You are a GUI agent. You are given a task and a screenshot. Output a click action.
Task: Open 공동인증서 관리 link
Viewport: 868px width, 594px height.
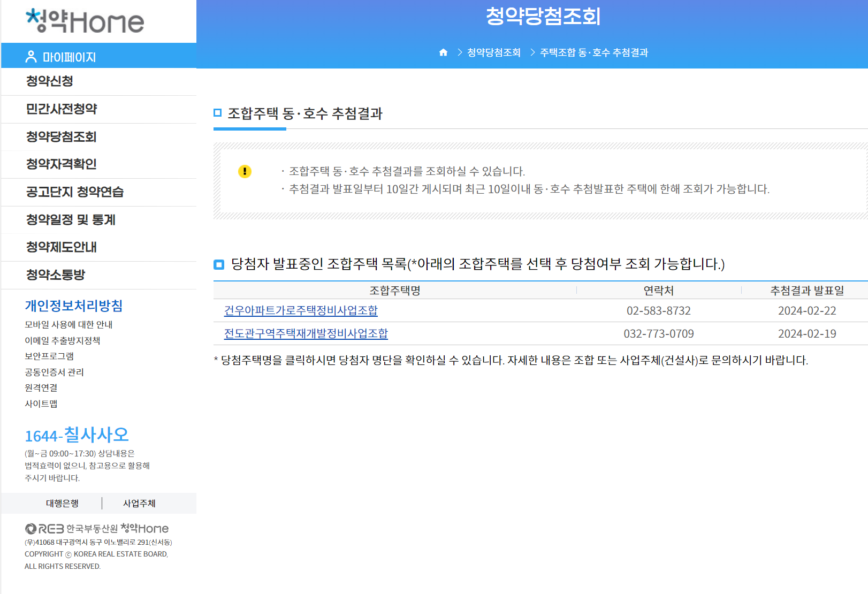pos(54,372)
